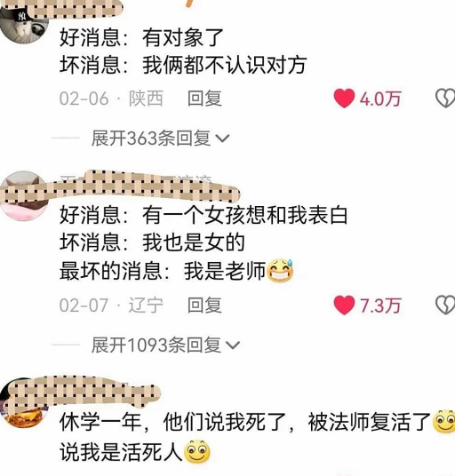Tap the 7.3万 like count
This screenshot has width=455, height=476.
(x=380, y=305)
